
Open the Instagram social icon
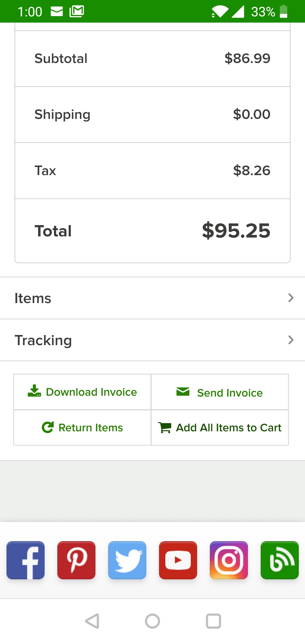(229, 560)
